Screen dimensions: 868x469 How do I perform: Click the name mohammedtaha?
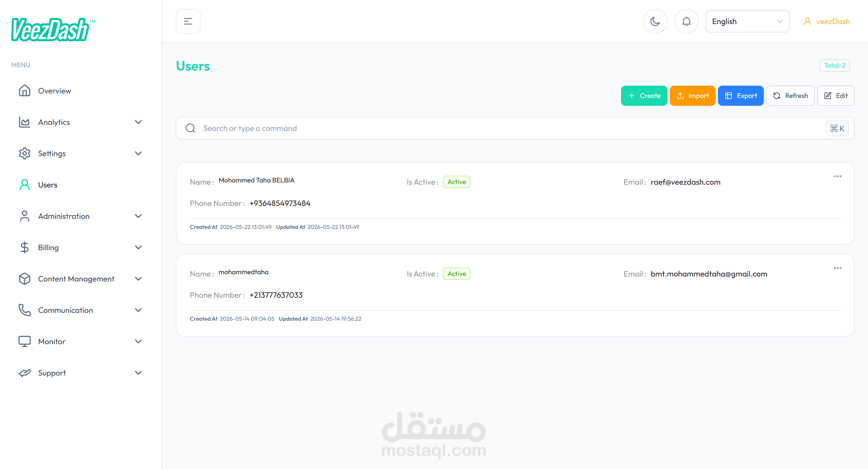(x=244, y=272)
